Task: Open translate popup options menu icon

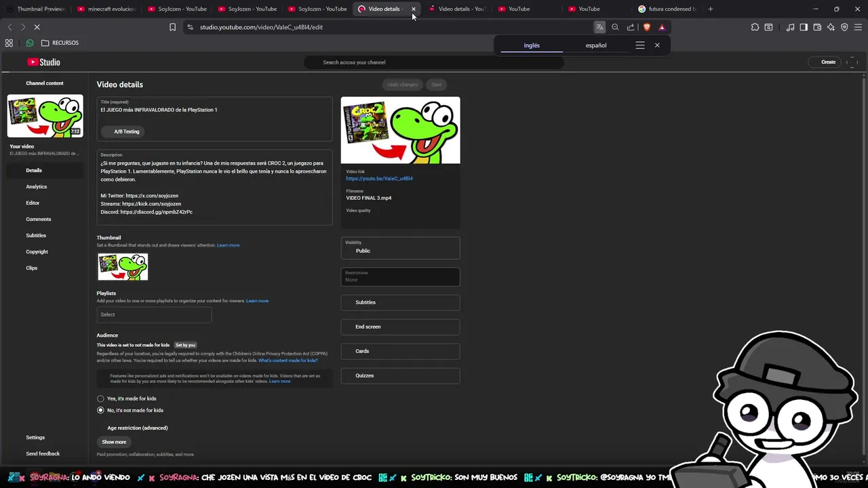Action: [639, 45]
